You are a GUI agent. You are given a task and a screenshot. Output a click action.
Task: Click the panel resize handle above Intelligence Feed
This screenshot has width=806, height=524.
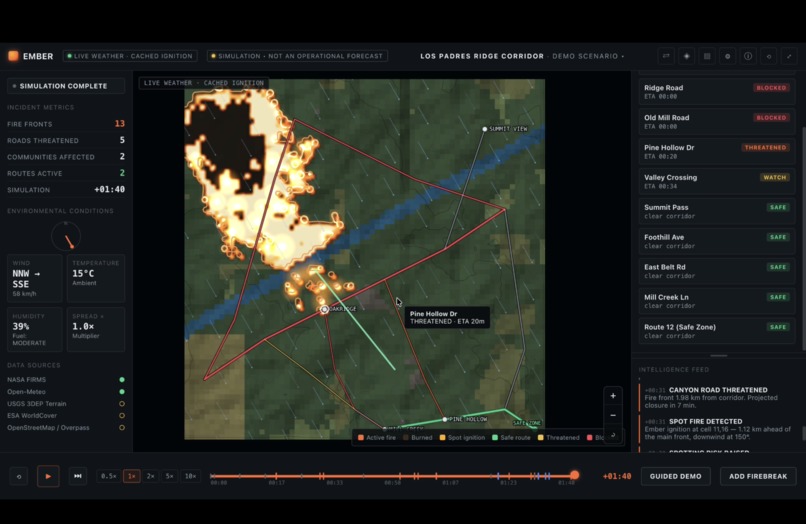718,355
